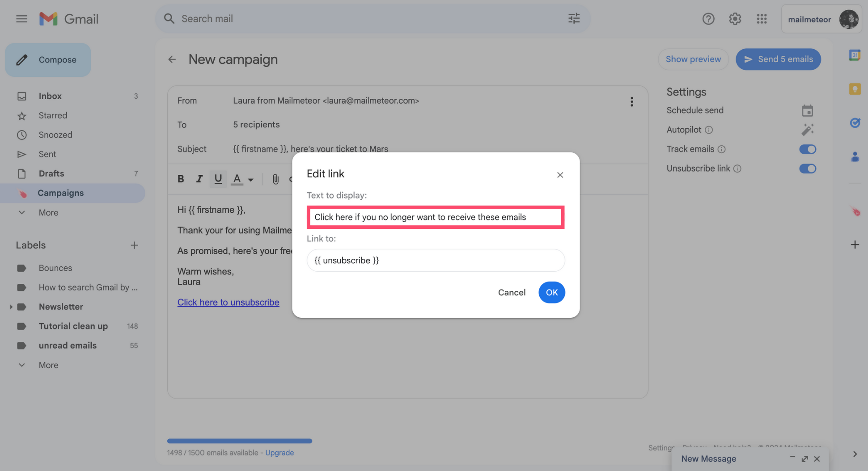Open Tutorial clean up label
The image size is (868, 471).
click(72, 326)
